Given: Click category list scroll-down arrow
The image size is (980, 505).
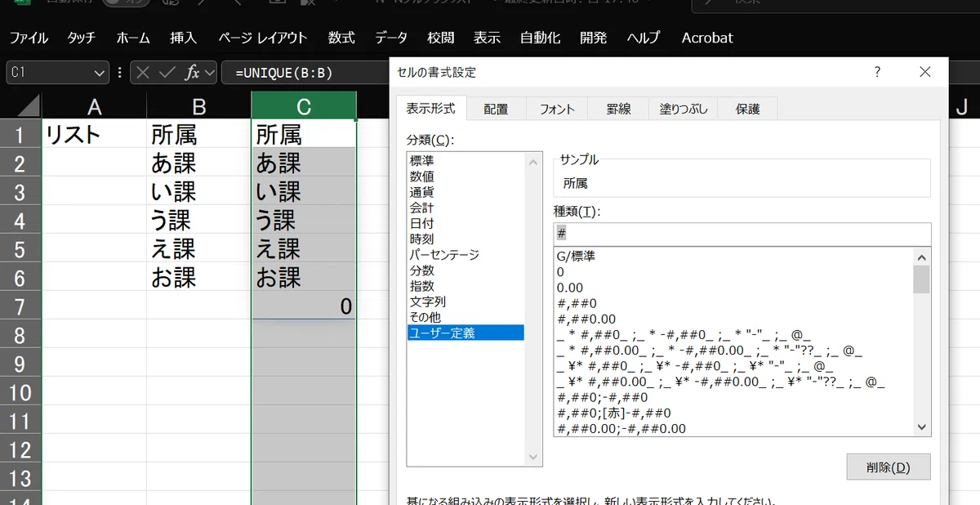Looking at the screenshot, I should pyautogui.click(x=533, y=457).
